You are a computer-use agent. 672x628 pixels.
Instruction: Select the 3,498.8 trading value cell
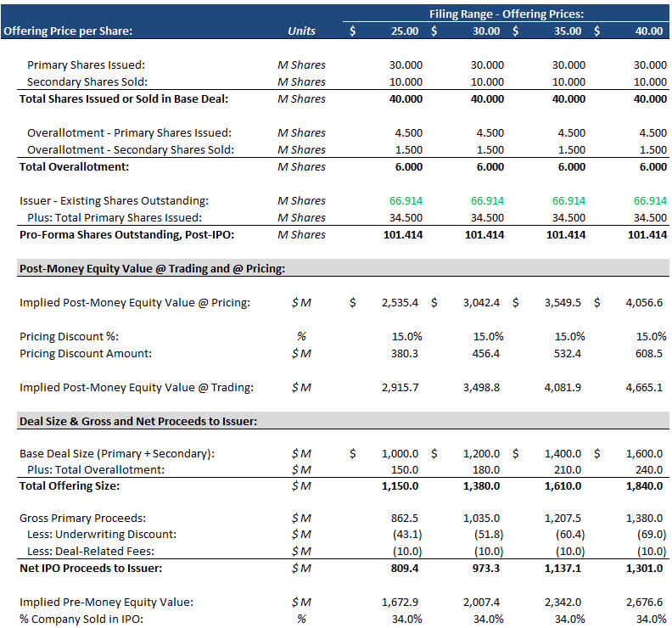(x=481, y=388)
